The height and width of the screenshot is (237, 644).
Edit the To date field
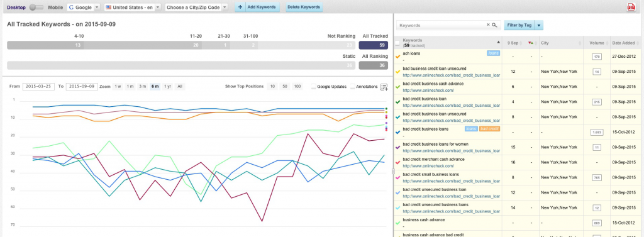tap(82, 86)
